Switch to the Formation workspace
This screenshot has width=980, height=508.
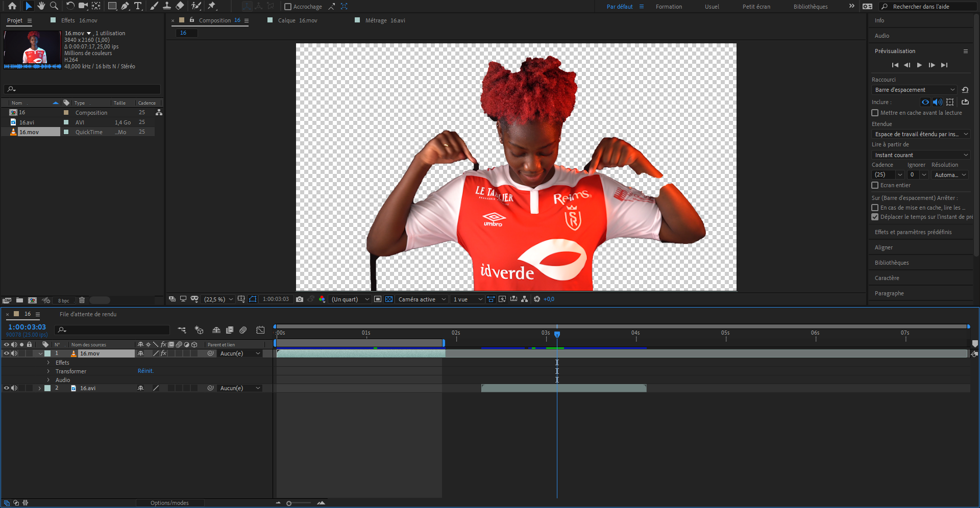click(x=669, y=7)
